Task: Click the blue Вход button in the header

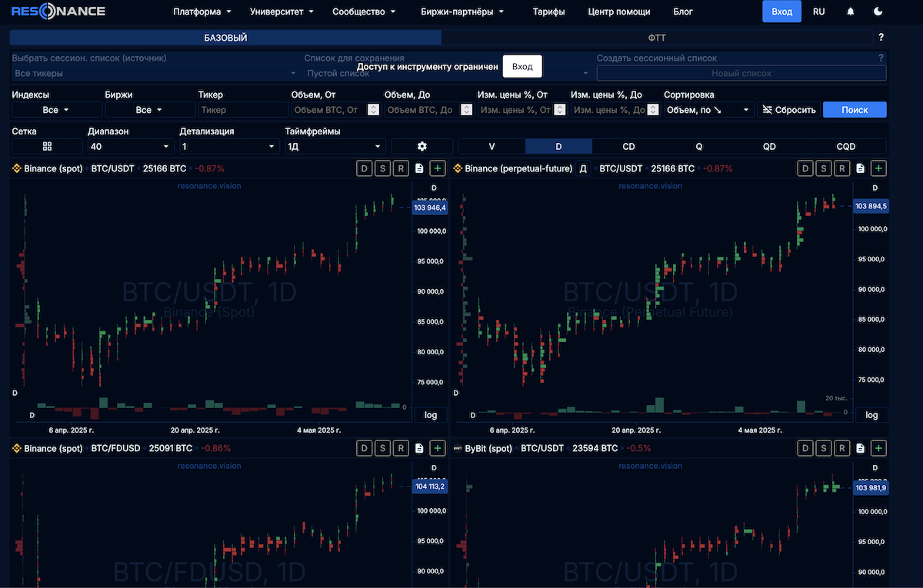Action: [781, 12]
